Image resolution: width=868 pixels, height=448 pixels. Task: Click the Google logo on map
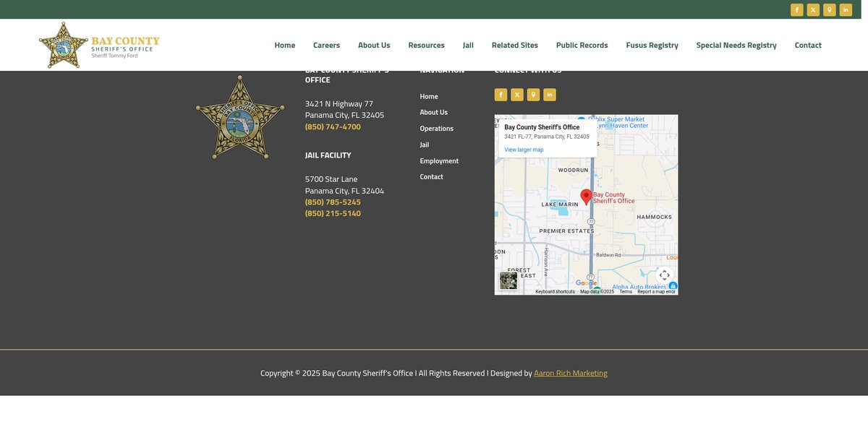586,283
